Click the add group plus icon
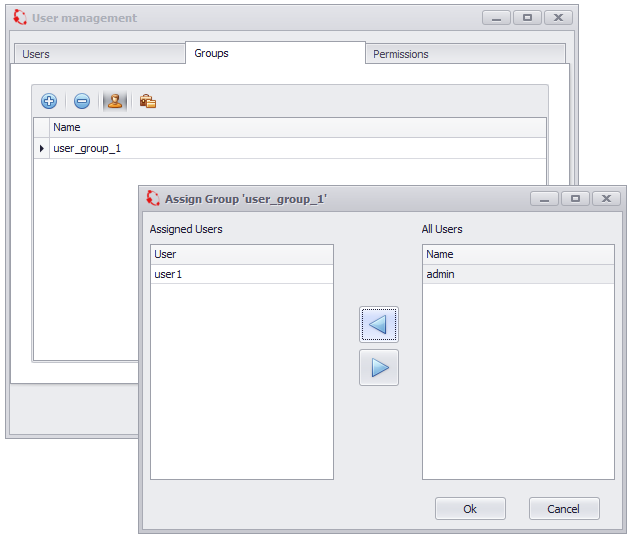 (x=49, y=101)
